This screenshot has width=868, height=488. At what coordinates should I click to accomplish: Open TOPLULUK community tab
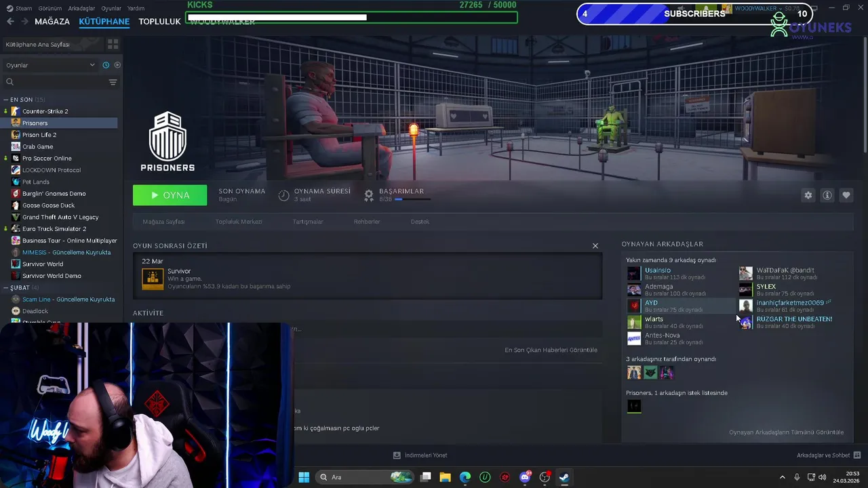159,21
